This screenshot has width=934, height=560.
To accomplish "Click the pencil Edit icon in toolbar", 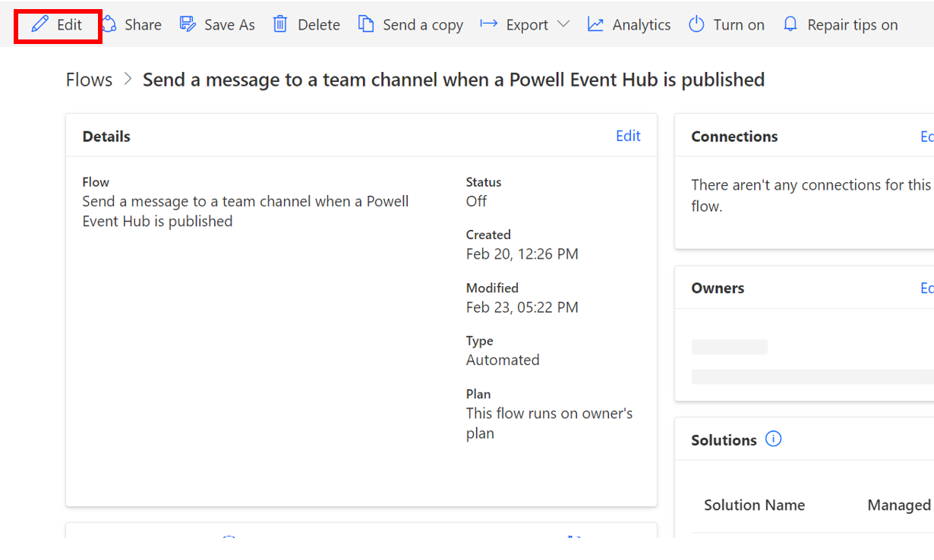I will [39, 24].
